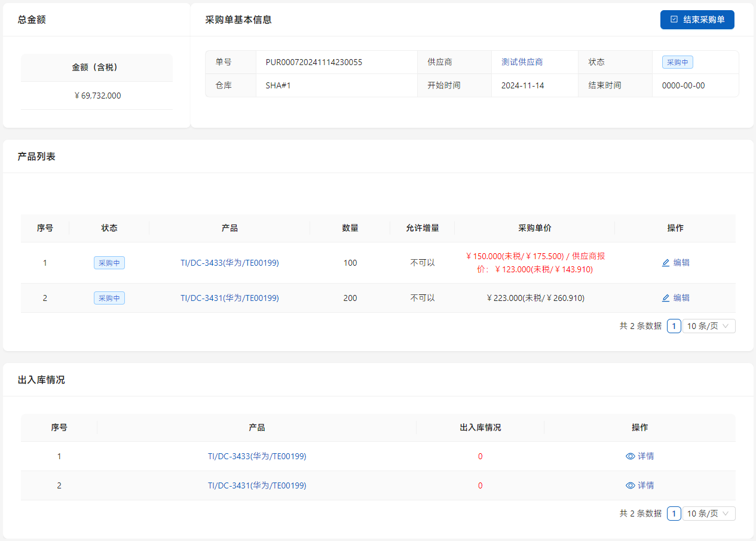
Task: Open TI/DC-3433 product link in 产品列表
Action: tap(229, 263)
